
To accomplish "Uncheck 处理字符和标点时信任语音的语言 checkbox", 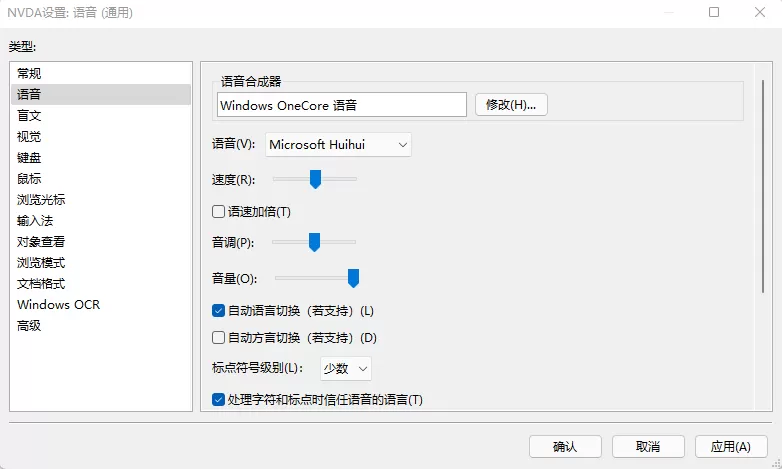I will pyautogui.click(x=219, y=400).
